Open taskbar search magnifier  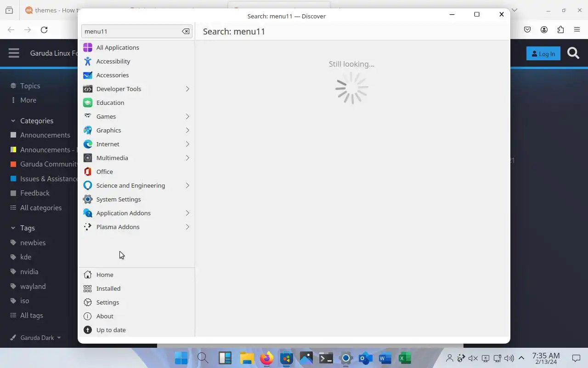pyautogui.click(x=203, y=358)
